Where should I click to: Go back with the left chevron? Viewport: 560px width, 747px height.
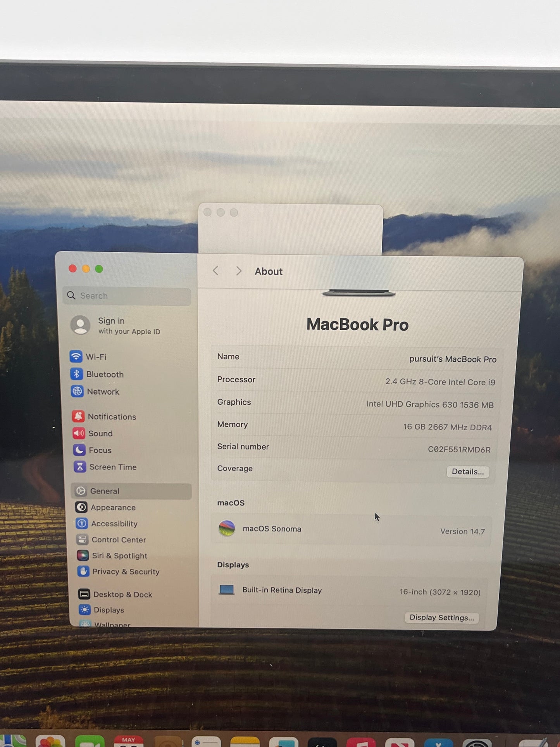(x=216, y=271)
